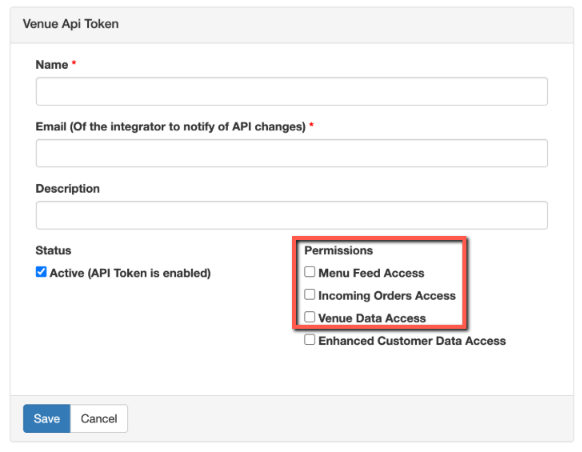The width and height of the screenshot is (582, 452).
Task: Click into the Name input field
Action: point(292,91)
